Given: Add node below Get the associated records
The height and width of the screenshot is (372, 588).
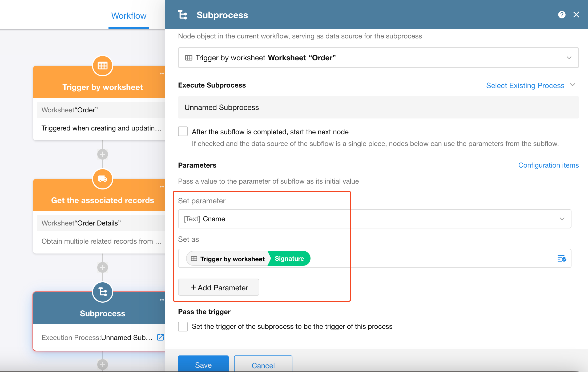Looking at the screenshot, I should [x=103, y=267].
